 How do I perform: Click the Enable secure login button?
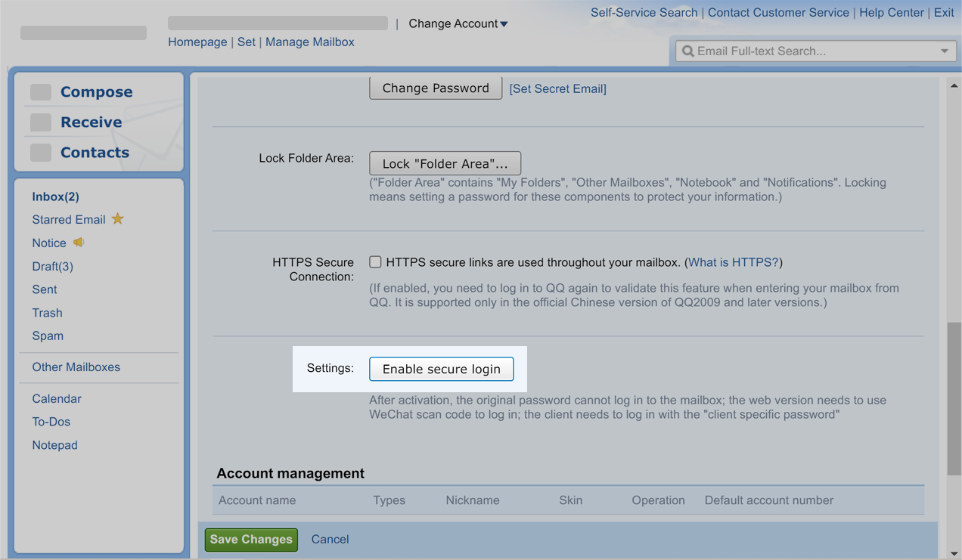[x=441, y=369]
